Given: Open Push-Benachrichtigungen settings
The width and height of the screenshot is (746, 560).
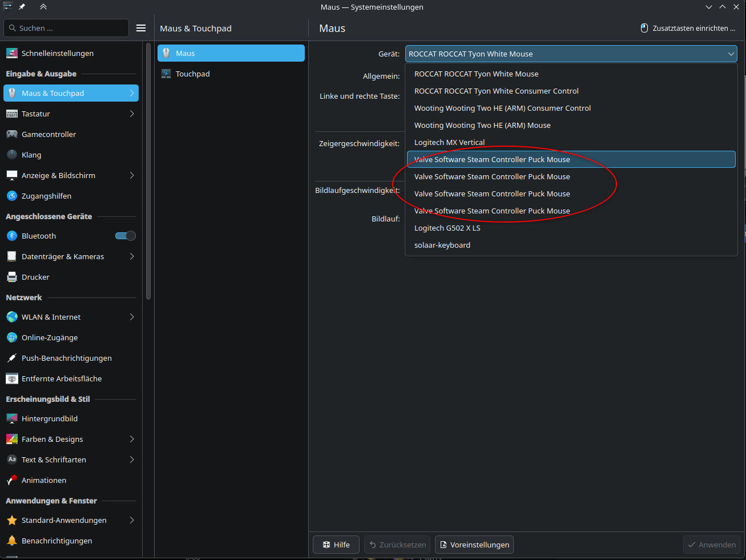Looking at the screenshot, I should click(x=71, y=358).
